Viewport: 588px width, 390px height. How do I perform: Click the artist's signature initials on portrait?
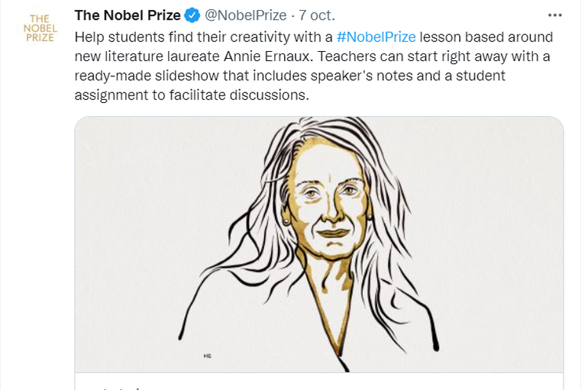tap(207, 356)
